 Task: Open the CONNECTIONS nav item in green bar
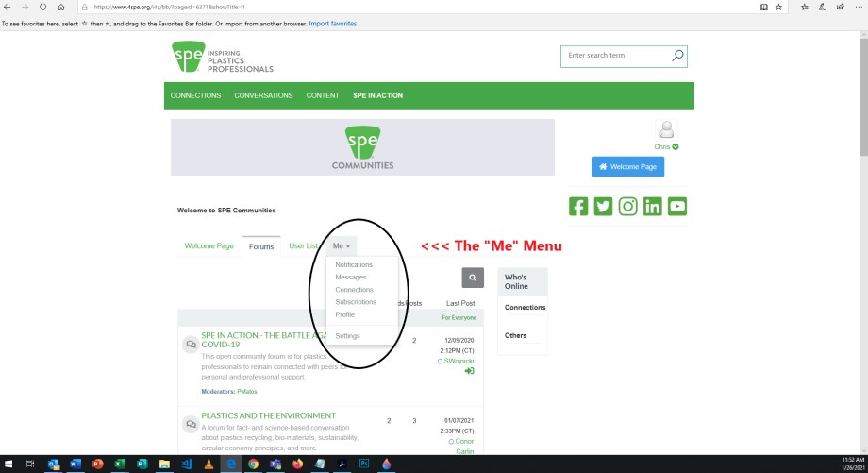(x=195, y=95)
